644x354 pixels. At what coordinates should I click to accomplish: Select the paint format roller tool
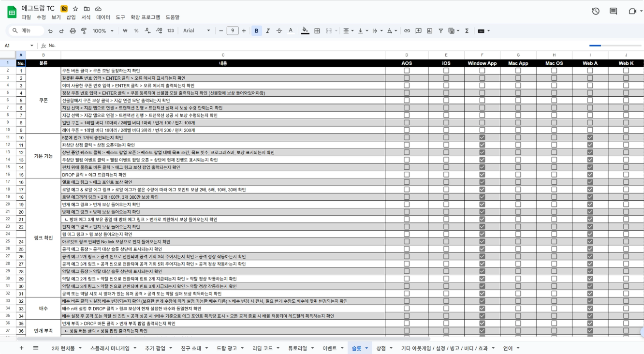pos(83,30)
